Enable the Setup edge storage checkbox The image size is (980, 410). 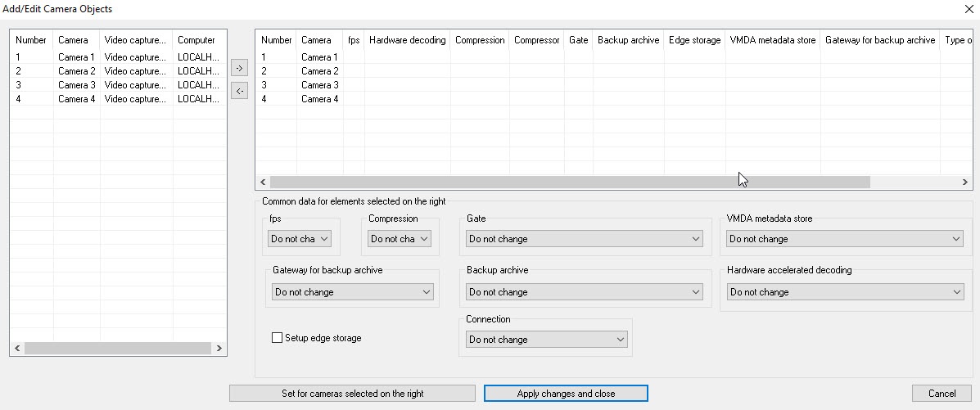click(x=277, y=338)
